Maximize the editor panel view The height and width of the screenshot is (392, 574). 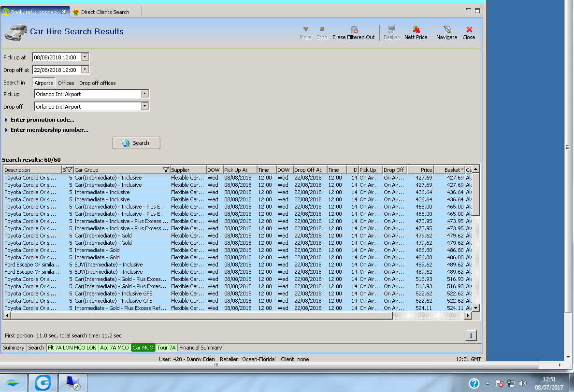click(477, 11)
